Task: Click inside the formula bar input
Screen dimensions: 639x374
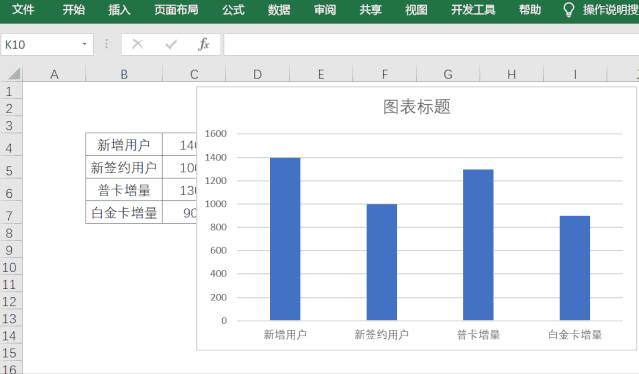Action: 431,44
